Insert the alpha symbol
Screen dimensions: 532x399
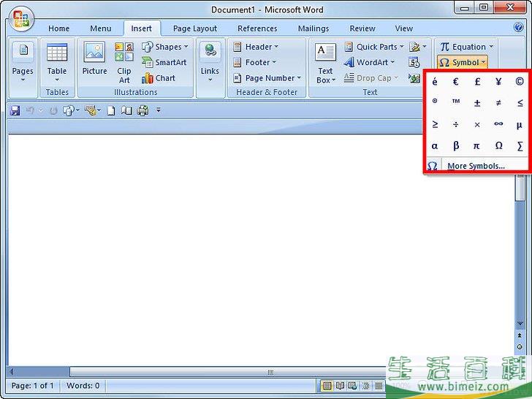tap(435, 146)
